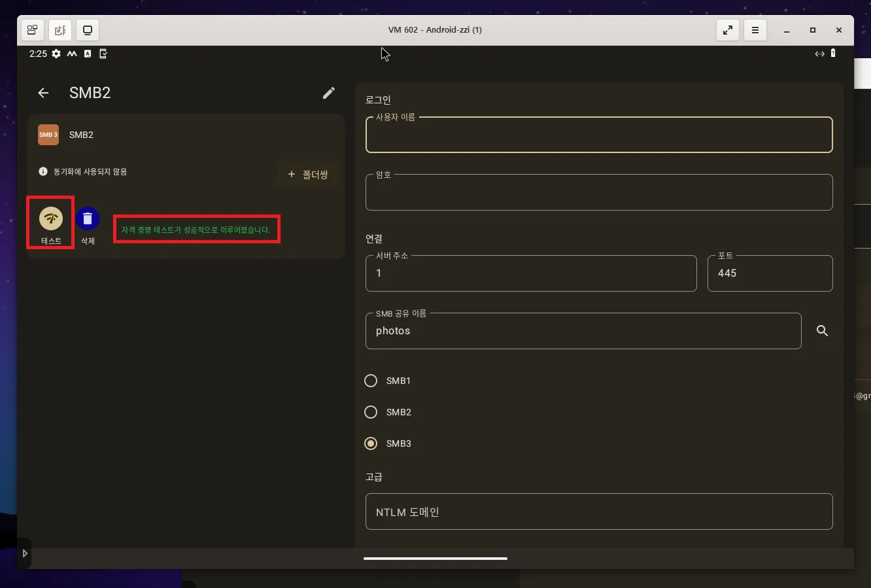The width and height of the screenshot is (871, 588).
Task: Click the USB connection arrows icon in status bar
Action: tap(820, 54)
